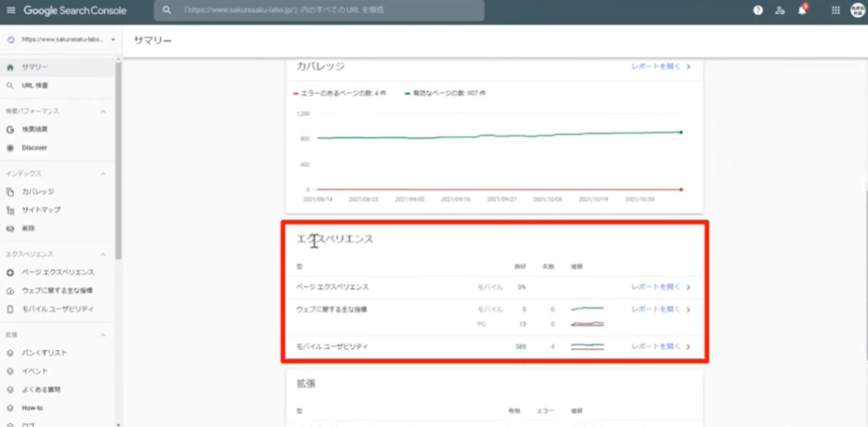Click the URL inspection search field

319,10
